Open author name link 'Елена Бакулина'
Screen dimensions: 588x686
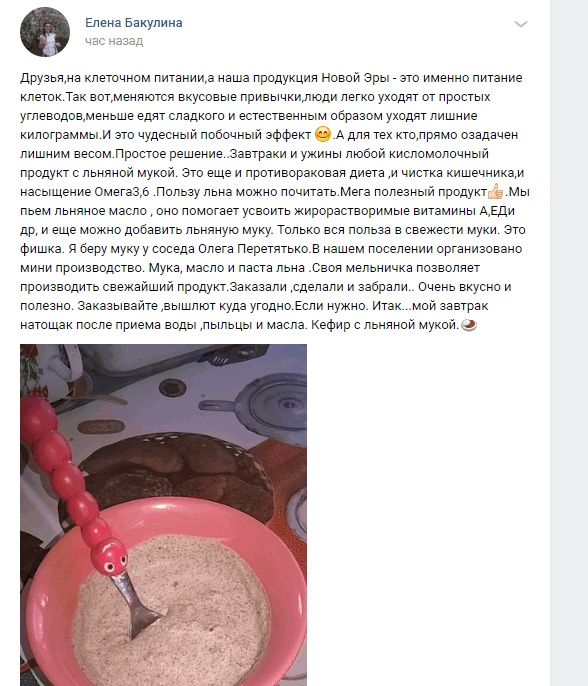133,23
